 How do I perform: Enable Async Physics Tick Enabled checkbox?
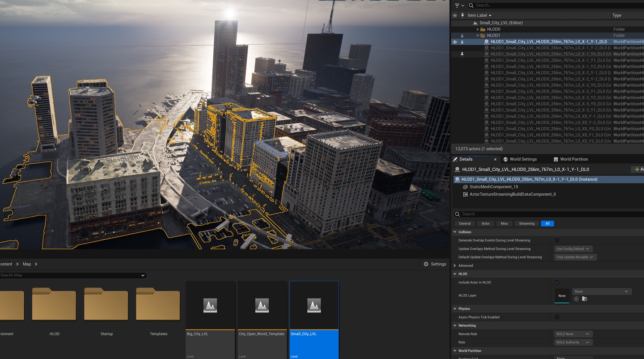pyautogui.click(x=557, y=317)
